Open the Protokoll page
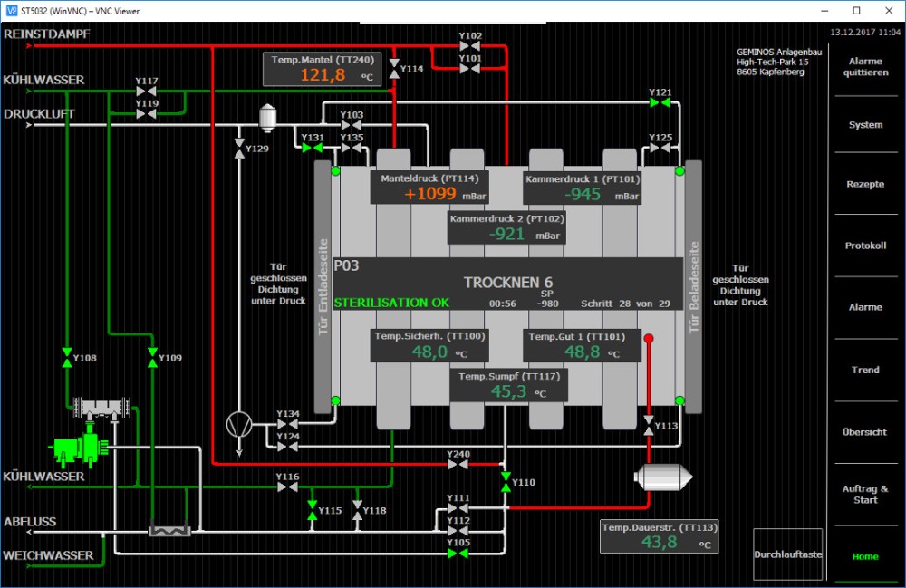This screenshot has height=588, width=906. [x=864, y=246]
